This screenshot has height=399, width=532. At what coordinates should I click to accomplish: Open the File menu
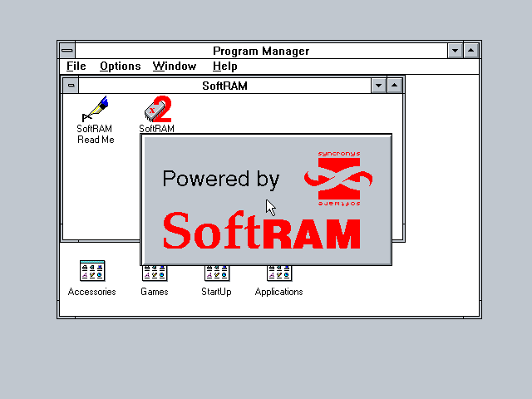click(x=76, y=66)
